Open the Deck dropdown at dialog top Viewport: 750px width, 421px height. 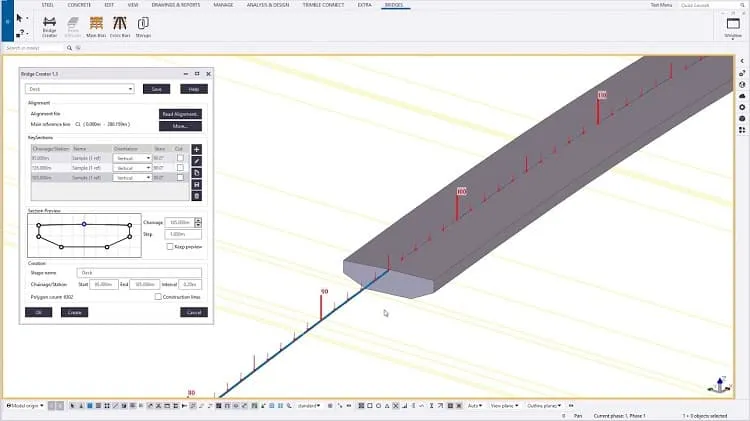pyautogui.click(x=80, y=89)
